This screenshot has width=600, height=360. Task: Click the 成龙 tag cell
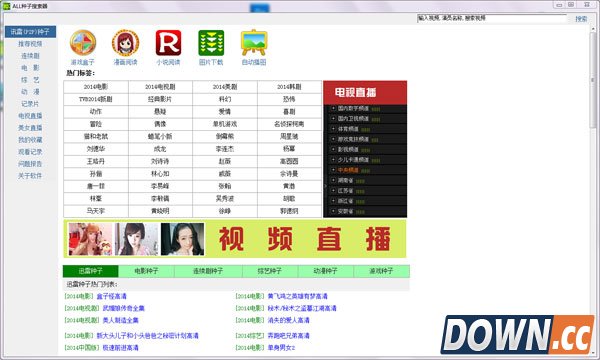click(x=160, y=149)
